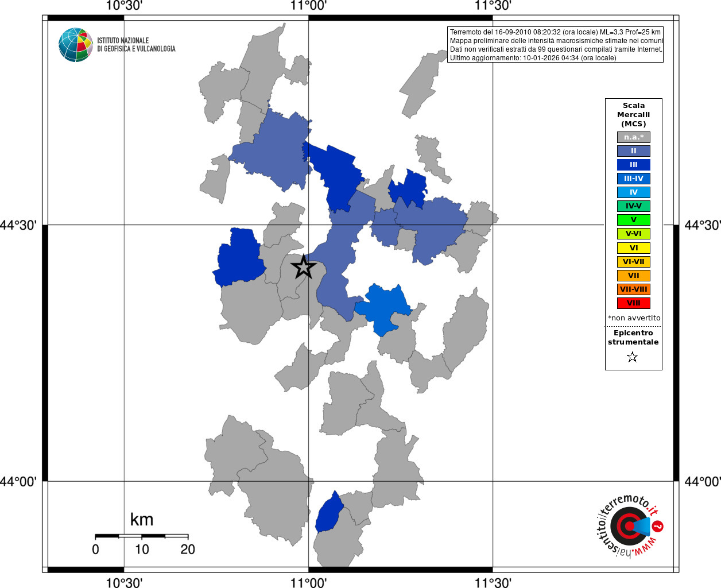Select the V-VI yellow-green swatch
721x588 pixels.
[633, 234]
